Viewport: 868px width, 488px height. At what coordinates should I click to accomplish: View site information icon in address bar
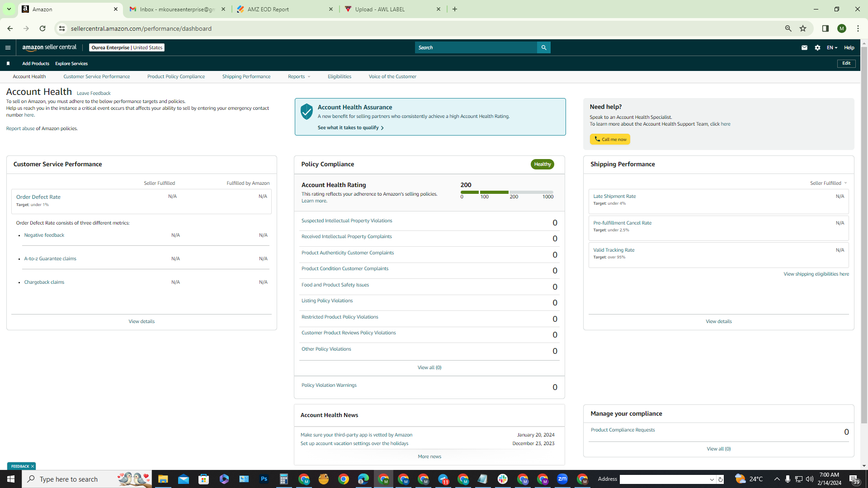tap(62, 28)
